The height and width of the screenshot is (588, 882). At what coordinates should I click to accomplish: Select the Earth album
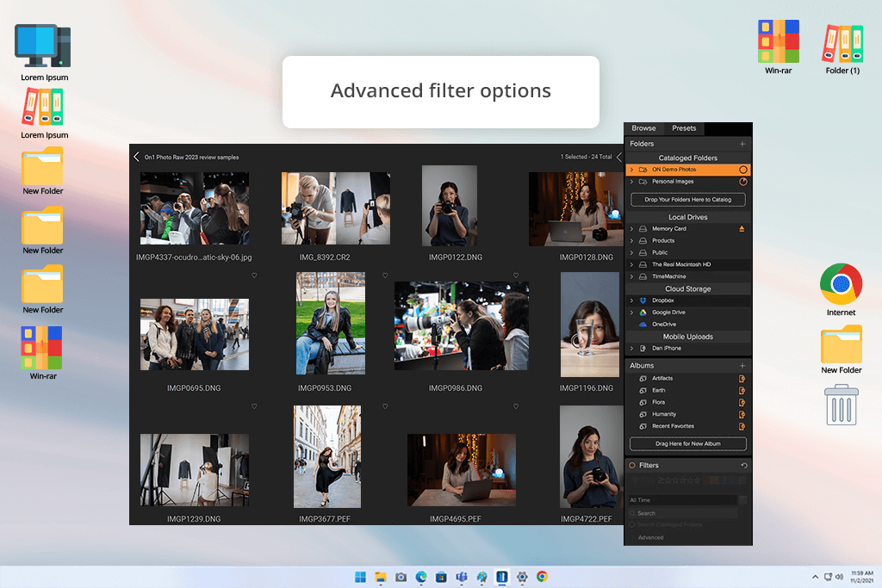coord(659,390)
